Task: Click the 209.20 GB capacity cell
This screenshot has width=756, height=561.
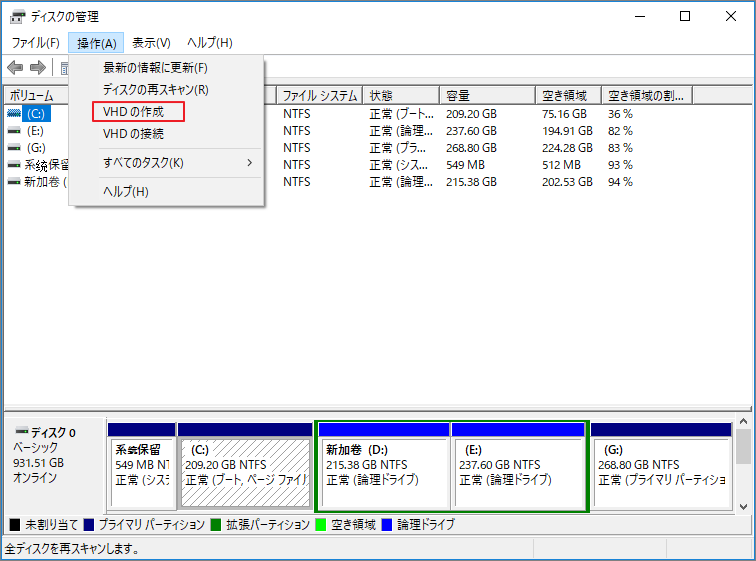Action: (471, 114)
